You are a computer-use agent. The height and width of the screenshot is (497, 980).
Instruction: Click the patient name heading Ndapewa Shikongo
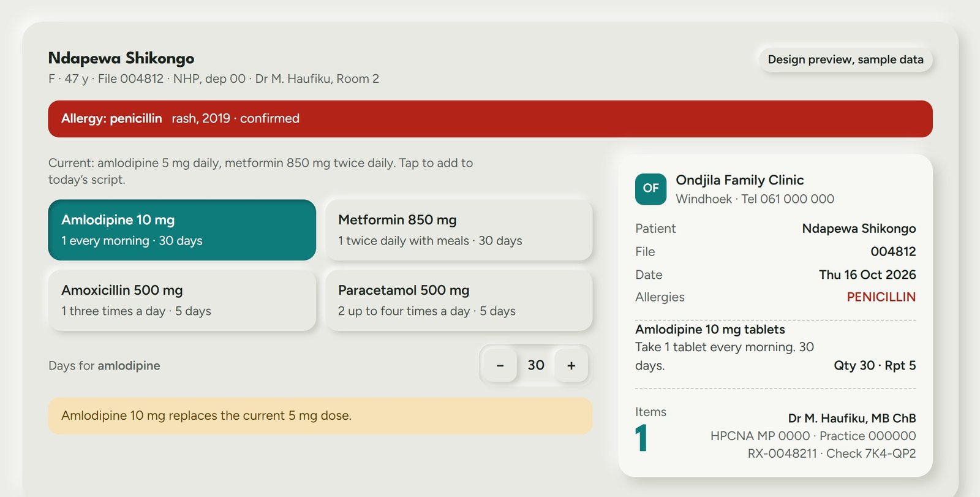coord(121,58)
